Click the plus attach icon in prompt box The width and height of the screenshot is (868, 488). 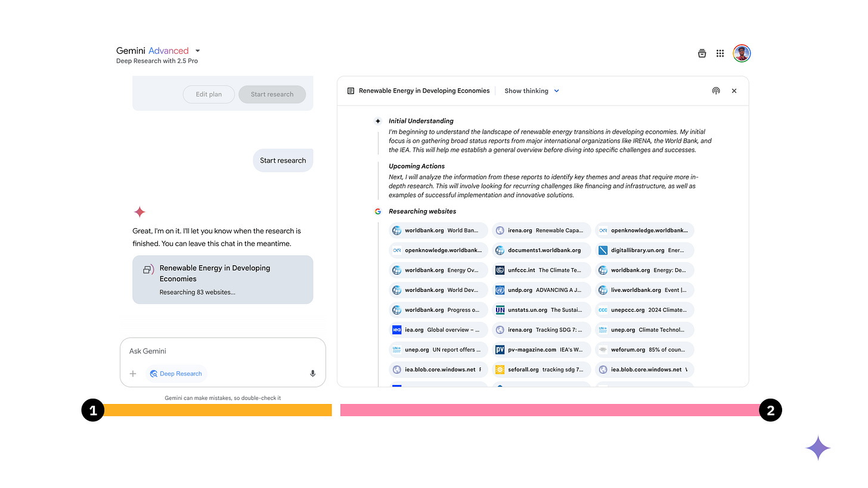coord(133,374)
